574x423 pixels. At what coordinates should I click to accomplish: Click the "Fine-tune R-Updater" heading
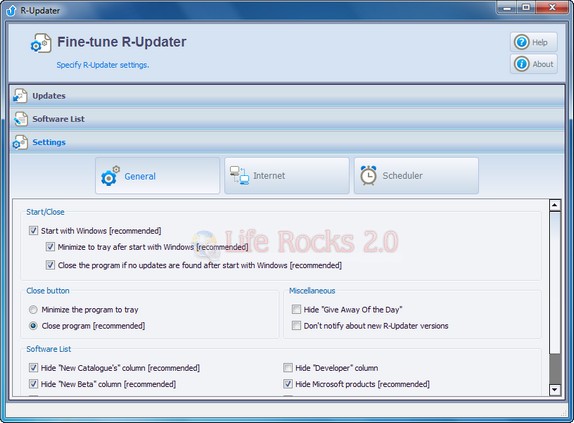coord(122,42)
